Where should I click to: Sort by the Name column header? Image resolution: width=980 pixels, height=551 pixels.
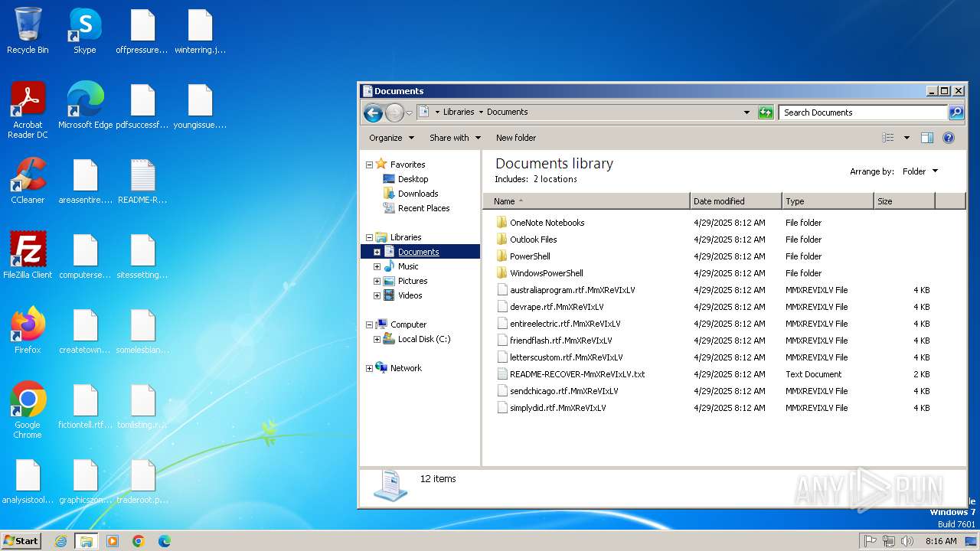pos(586,201)
